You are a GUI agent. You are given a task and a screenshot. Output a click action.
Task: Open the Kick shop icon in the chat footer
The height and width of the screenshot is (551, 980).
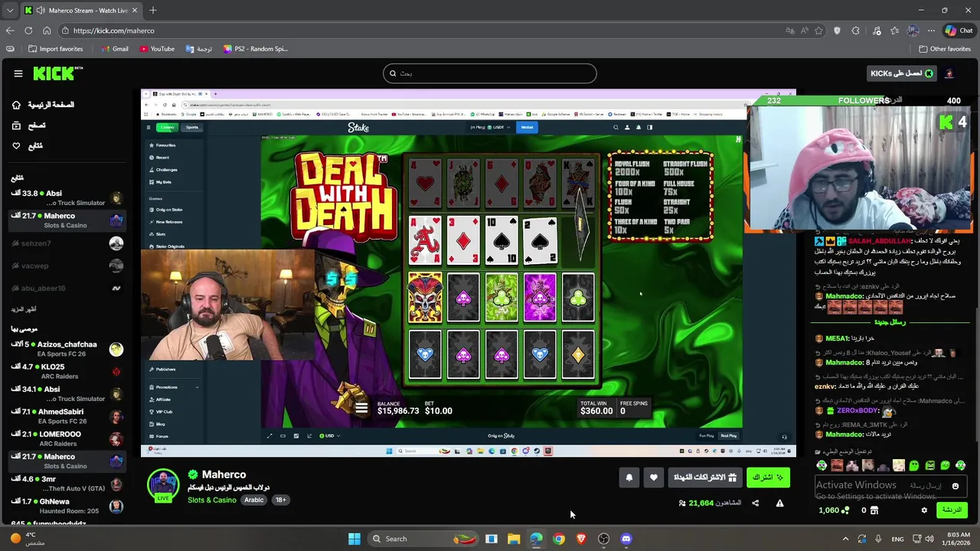pos(874,510)
